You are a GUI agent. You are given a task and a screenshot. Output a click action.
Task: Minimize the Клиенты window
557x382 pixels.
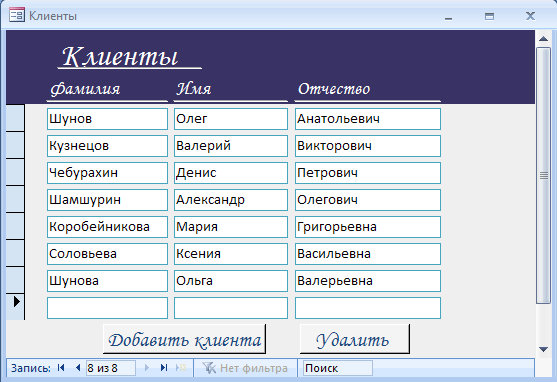coord(449,17)
